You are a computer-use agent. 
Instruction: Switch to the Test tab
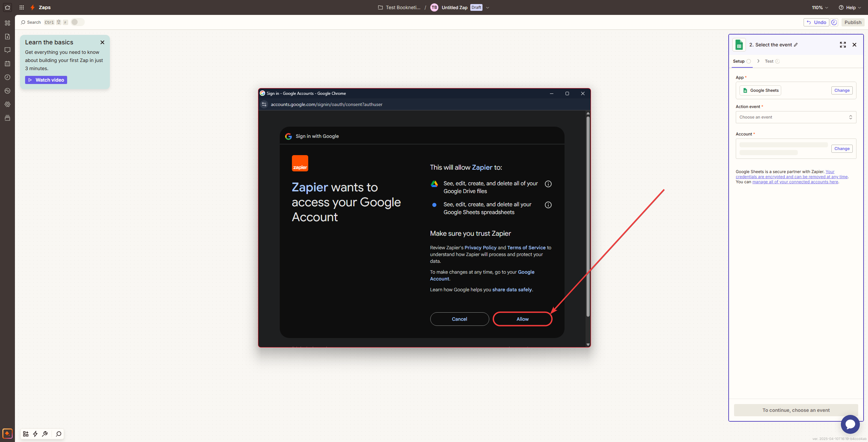(x=772, y=61)
